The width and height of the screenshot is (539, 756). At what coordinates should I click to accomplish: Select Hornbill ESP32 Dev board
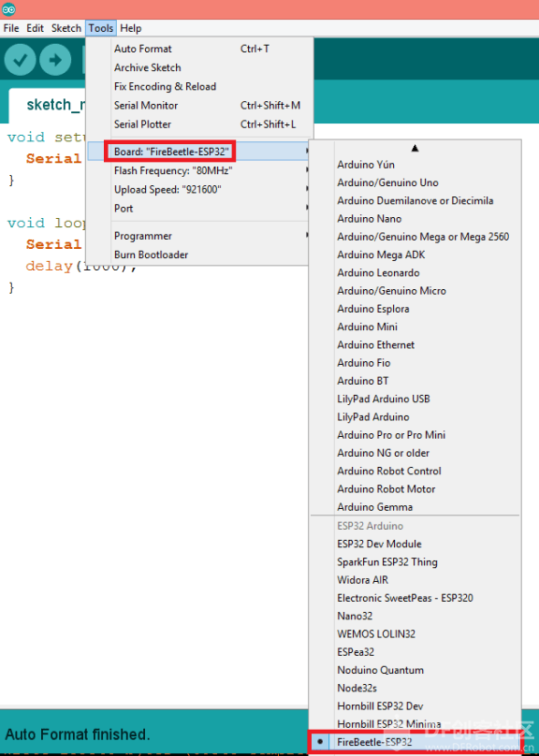[x=415, y=705]
